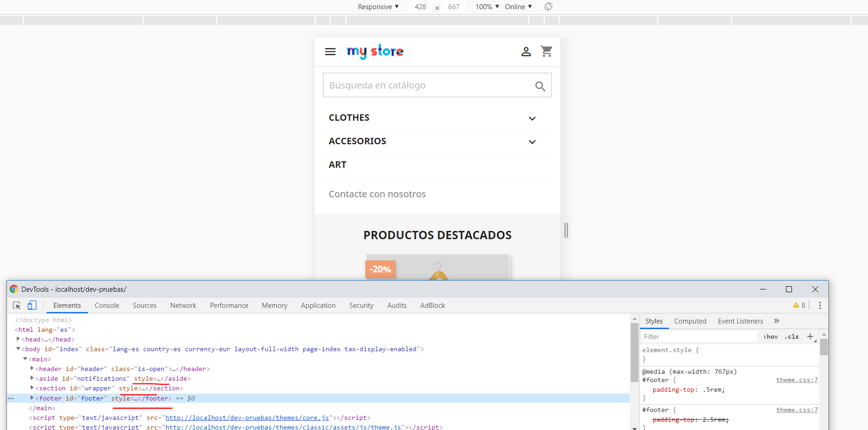
Task: Switch to the Elements tab
Action: [67, 305]
